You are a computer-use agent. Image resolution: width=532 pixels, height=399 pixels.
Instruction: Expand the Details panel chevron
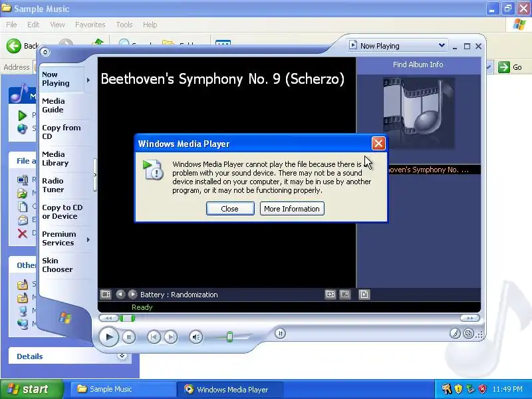(x=122, y=356)
